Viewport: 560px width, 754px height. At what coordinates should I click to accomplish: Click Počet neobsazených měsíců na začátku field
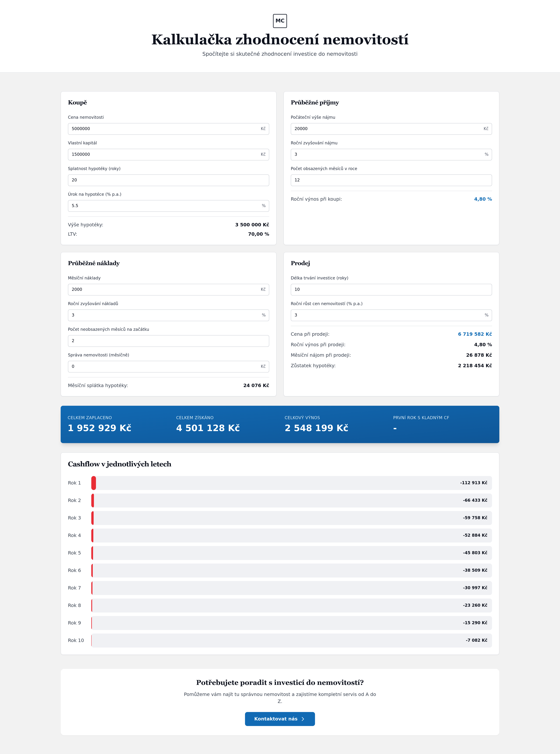coord(168,341)
